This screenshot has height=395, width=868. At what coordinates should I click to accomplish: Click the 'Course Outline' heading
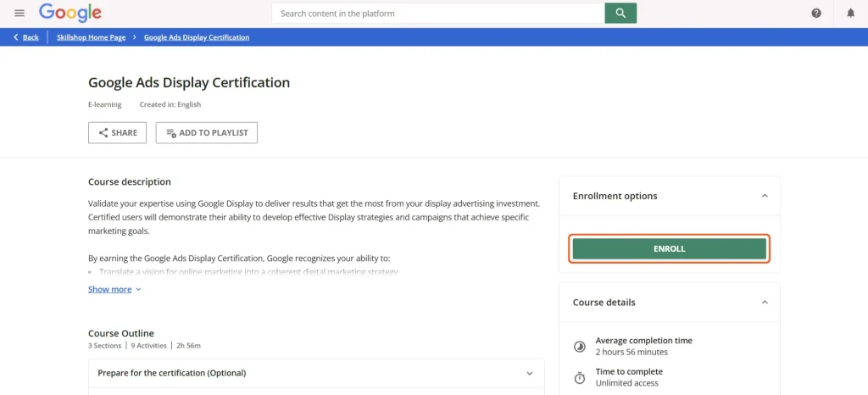(x=121, y=333)
